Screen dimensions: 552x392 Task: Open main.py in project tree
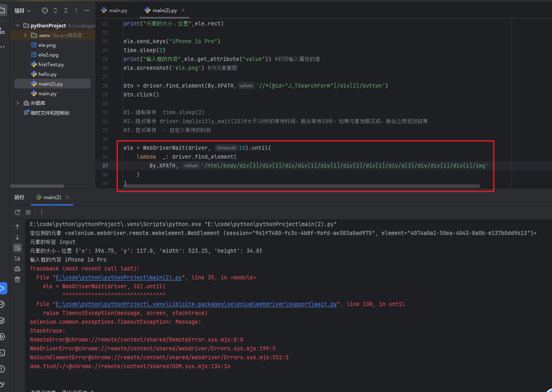point(47,93)
